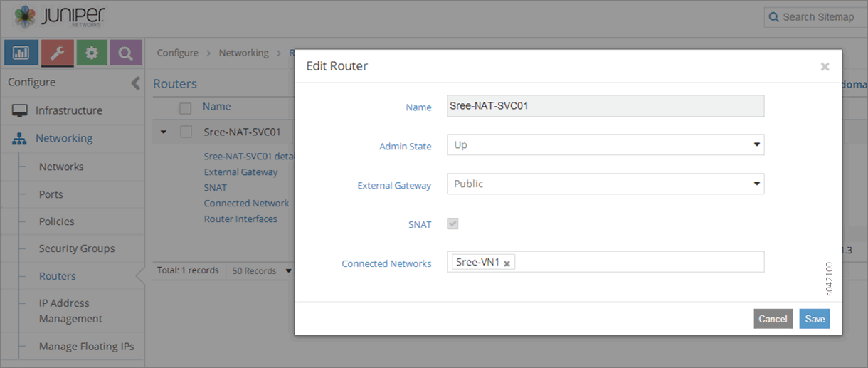Viewport: 868px width, 368px height.
Task: Select all routers header checkbox
Action: click(186, 107)
